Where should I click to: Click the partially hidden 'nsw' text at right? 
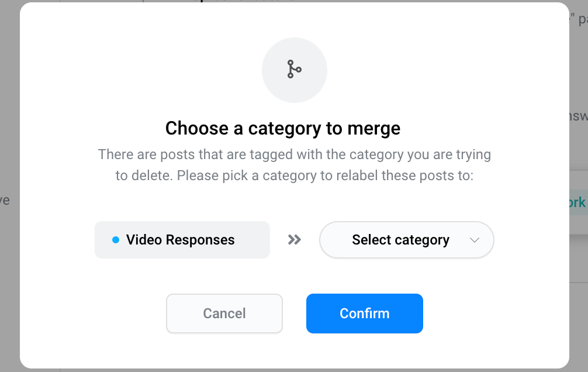pos(578,116)
